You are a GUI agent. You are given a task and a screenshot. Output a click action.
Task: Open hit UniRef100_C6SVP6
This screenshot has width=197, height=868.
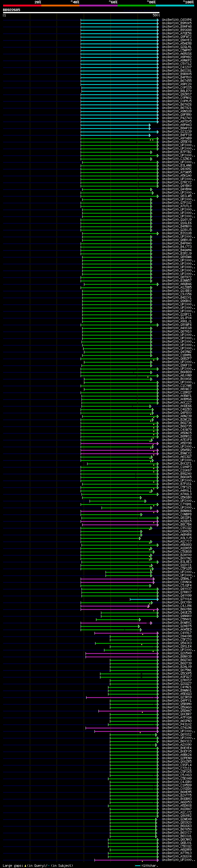click(177, 20)
